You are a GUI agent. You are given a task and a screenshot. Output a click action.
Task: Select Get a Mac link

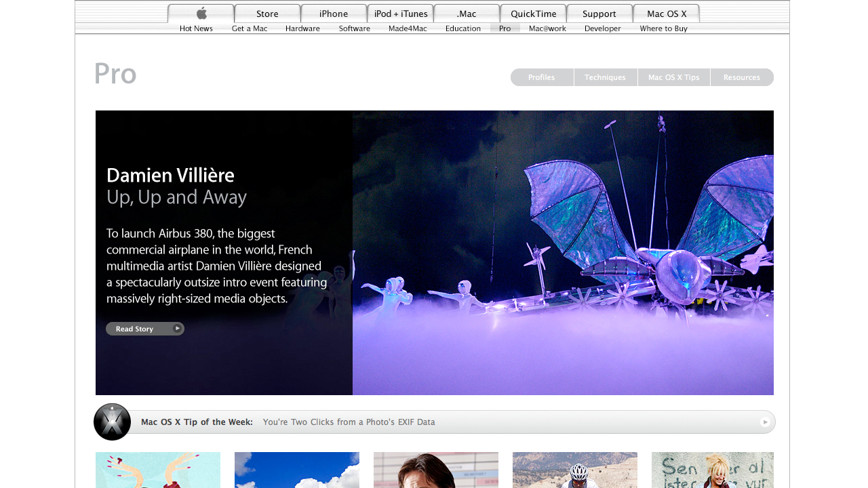[x=250, y=28]
